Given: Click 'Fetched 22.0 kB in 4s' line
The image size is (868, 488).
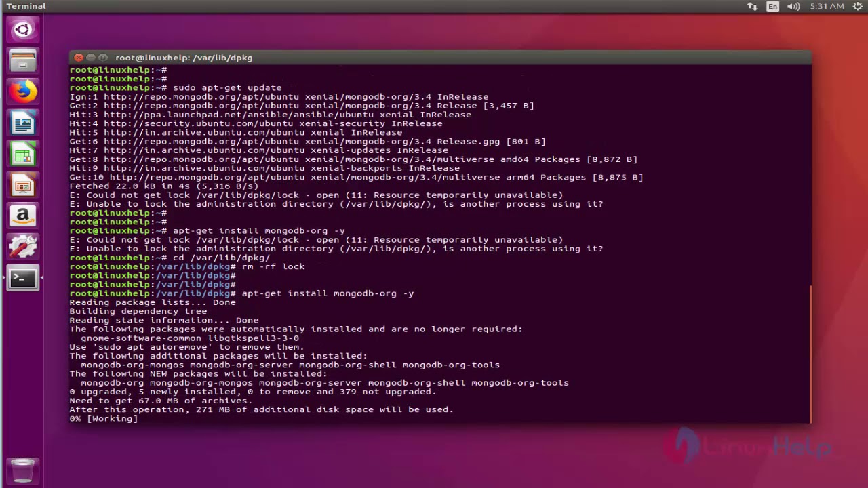Looking at the screenshot, I should (x=163, y=186).
